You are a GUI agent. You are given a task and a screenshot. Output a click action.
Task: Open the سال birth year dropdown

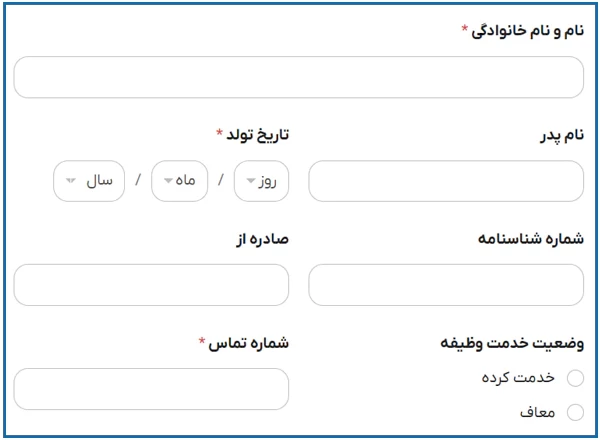[89, 181]
